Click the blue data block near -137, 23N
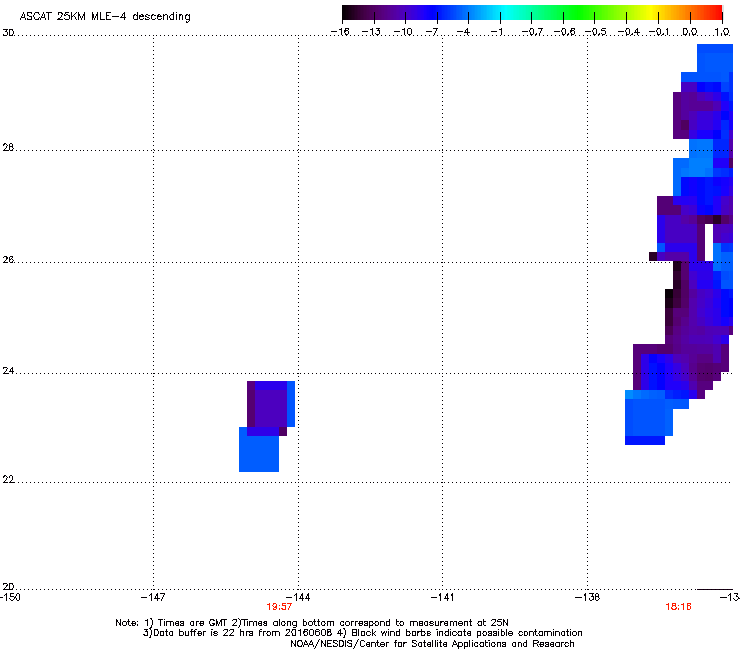740x650 pixels. [x=648, y=417]
